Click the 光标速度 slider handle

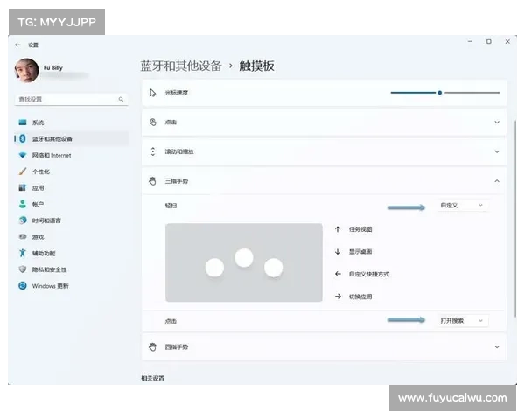click(439, 93)
